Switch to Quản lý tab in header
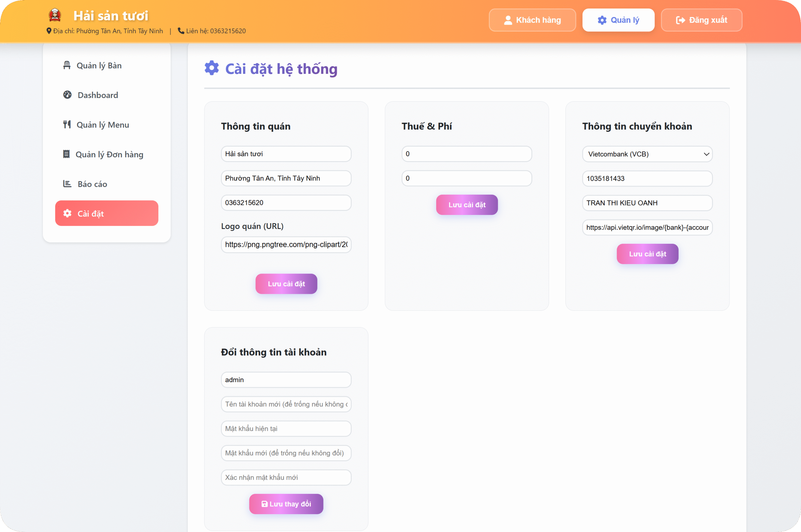 [618, 20]
